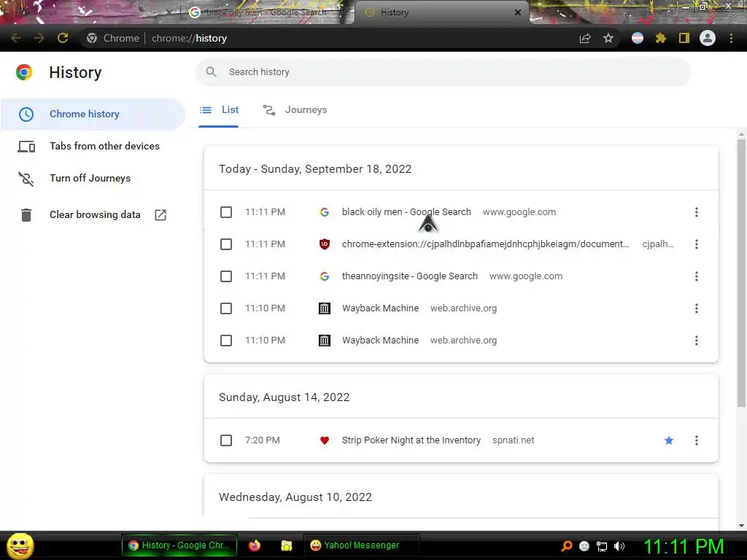Click the spnati.net domain text
The width and height of the screenshot is (747, 560).
click(513, 440)
